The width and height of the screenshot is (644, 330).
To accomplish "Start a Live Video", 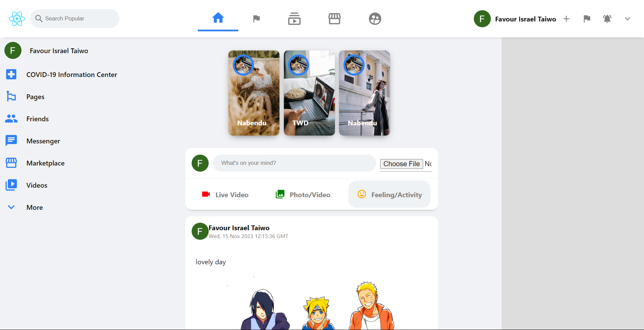I will (225, 195).
